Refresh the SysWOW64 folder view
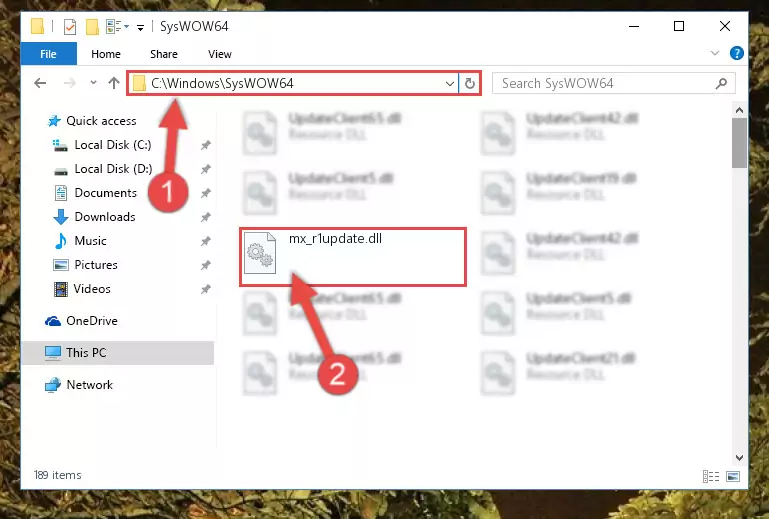Viewport: 769px width, 519px height. coord(470,83)
